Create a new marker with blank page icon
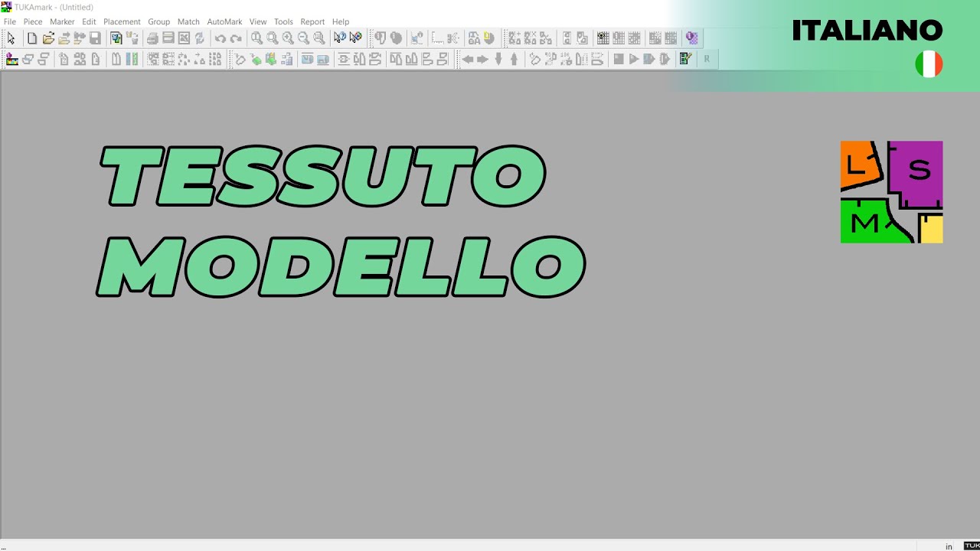980x551 pixels. tap(32, 38)
